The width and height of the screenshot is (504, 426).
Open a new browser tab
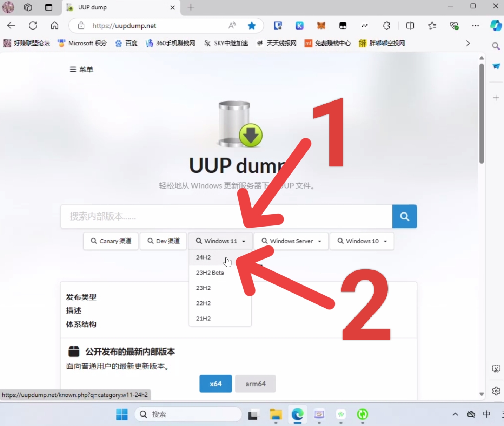(x=191, y=7)
